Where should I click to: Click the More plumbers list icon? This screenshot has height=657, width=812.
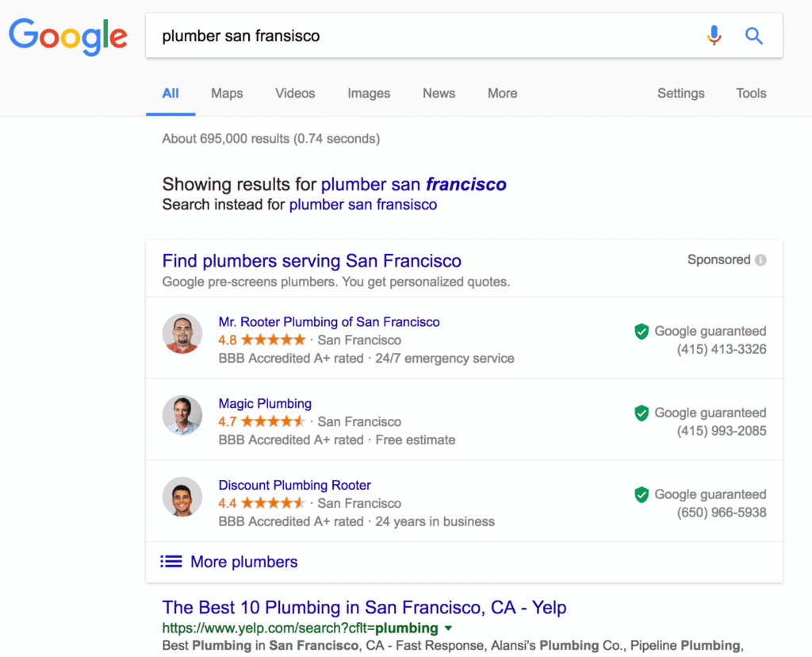170,561
